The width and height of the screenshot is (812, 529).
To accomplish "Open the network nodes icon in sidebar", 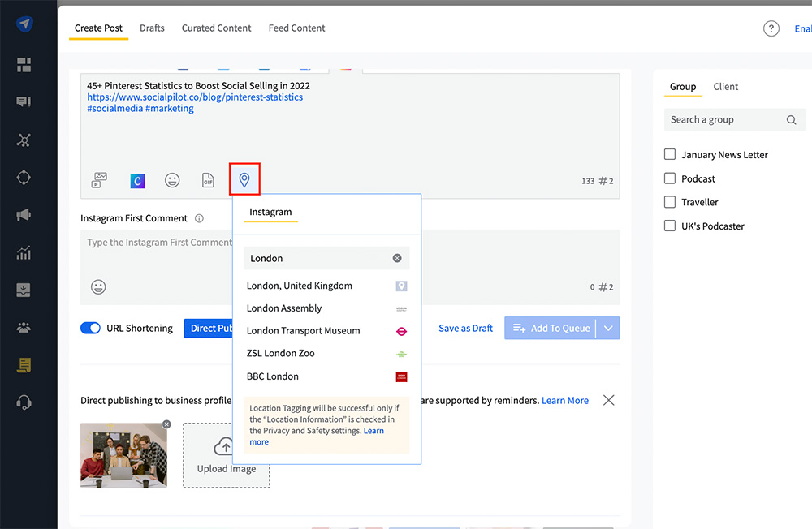I will 24,140.
